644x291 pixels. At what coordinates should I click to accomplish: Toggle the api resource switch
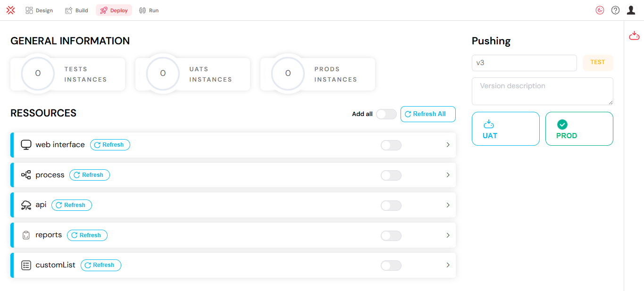pyautogui.click(x=391, y=206)
